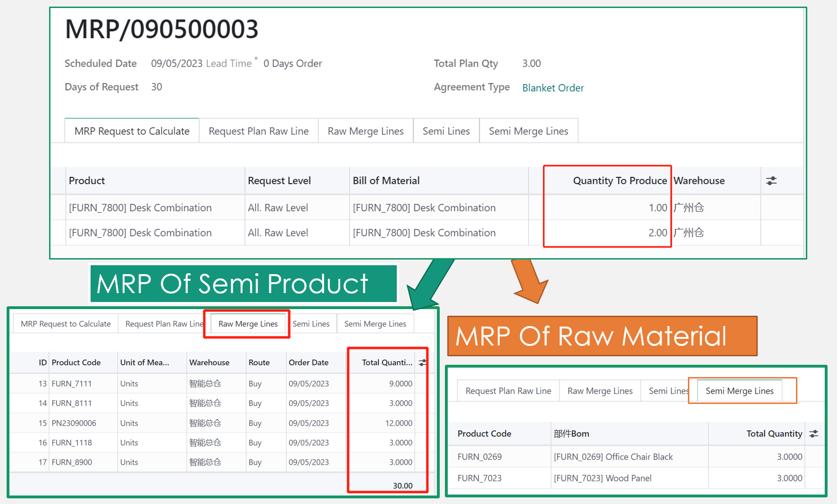Click the 30.00 sum total in footer
837x504 pixels.
coord(402,486)
